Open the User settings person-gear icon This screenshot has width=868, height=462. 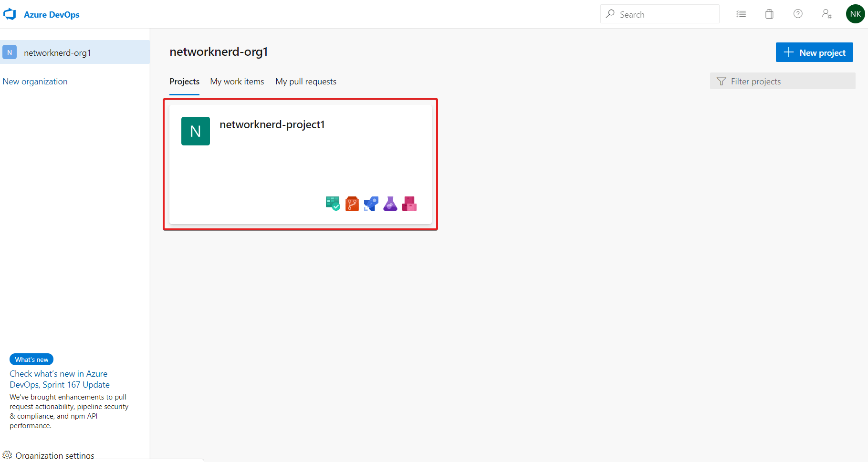tap(827, 14)
